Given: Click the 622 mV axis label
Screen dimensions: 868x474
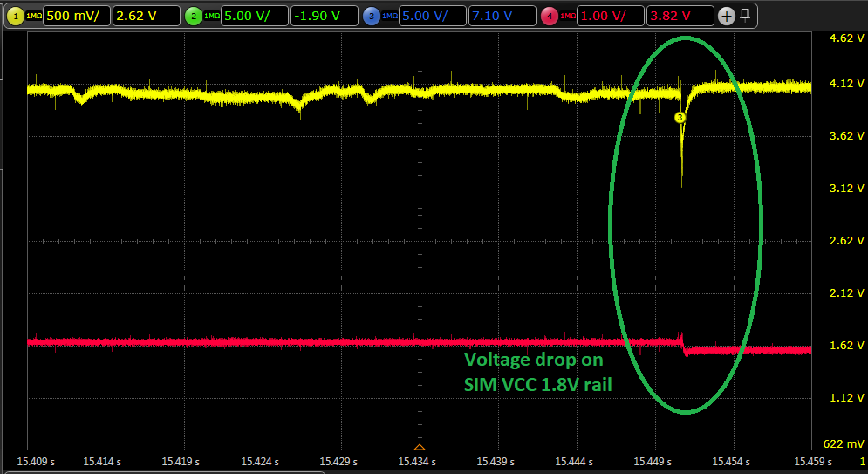Looking at the screenshot, I should coord(844,443).
